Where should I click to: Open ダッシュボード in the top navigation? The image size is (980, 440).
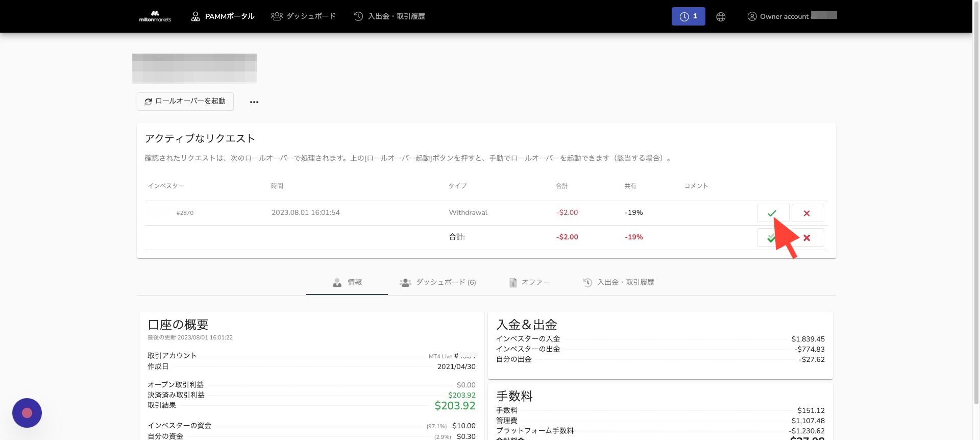(x=303, y=16)
